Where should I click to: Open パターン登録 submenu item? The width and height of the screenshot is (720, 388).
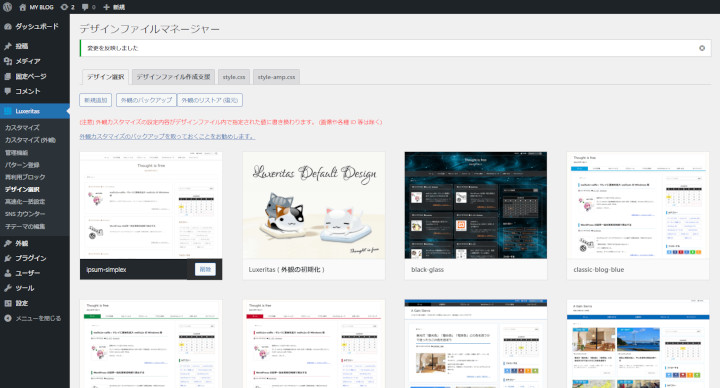coord(22,165)
